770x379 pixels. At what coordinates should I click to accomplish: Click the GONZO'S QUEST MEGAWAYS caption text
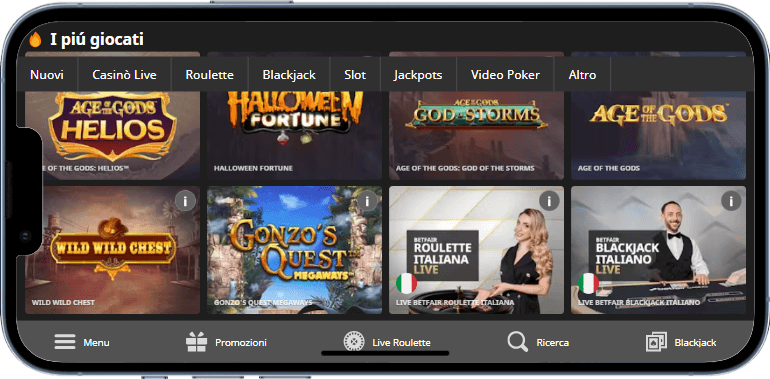point(263,302)
